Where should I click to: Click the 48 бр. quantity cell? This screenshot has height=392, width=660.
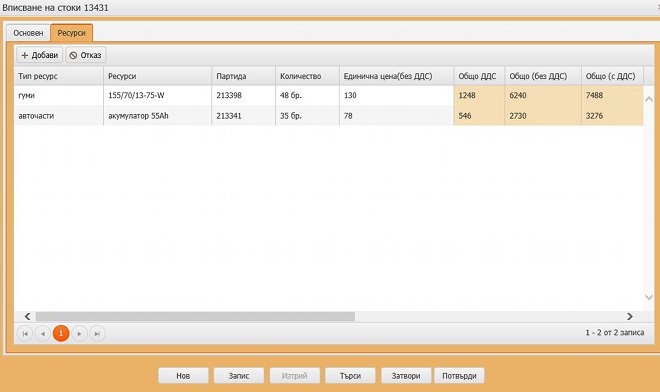307,96
